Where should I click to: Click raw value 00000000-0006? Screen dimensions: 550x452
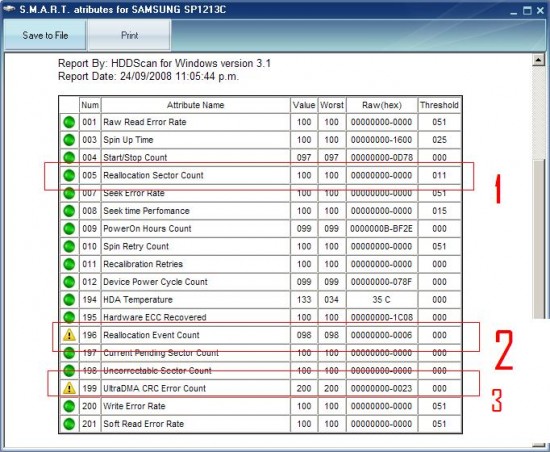click(381, 335)
